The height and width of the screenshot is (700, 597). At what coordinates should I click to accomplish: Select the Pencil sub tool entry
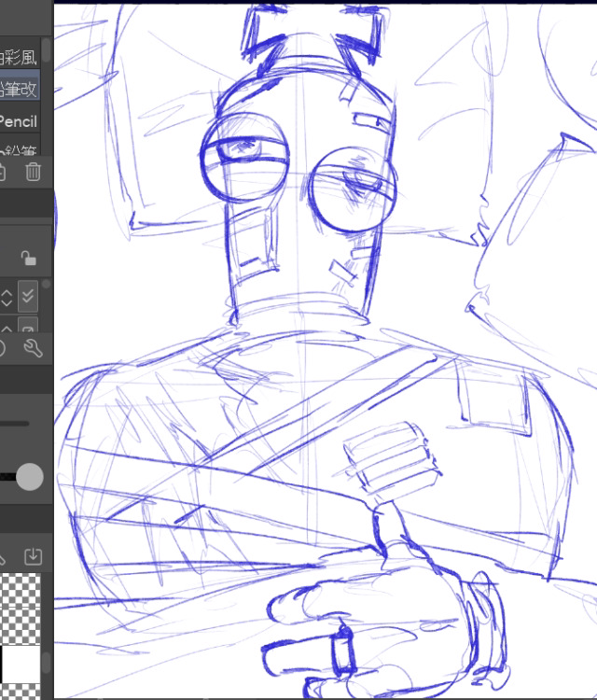click(20, 121)
